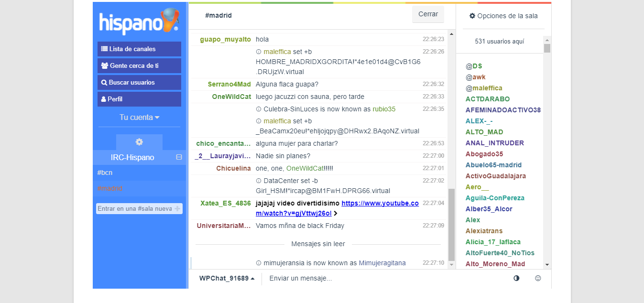Image resolution: width=644 pixels, height=303 pixels.
Task: Switch to the #bcn channel
Action: (x=139, y=173)
